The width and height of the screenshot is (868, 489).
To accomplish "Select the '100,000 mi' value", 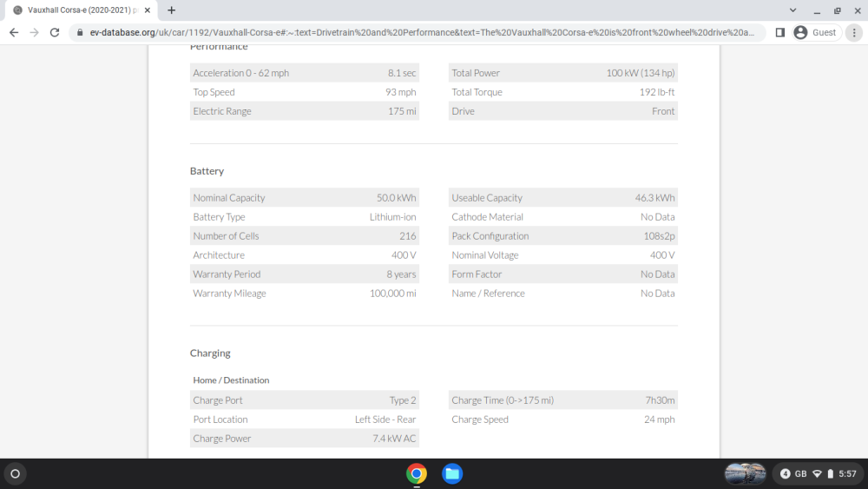I will pyautogui.click(x=393, y=294).
